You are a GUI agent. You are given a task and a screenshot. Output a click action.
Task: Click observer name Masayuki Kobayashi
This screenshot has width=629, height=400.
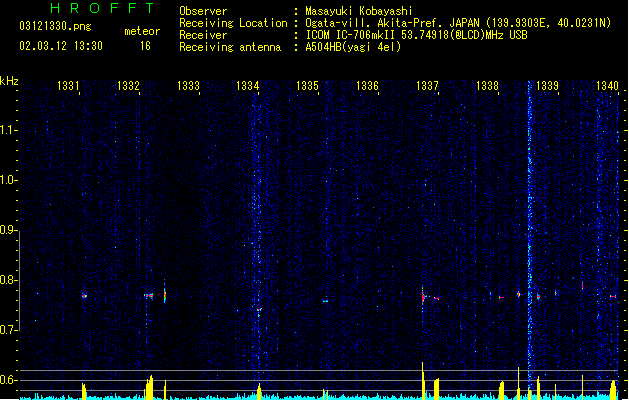(x=359, y=11)
